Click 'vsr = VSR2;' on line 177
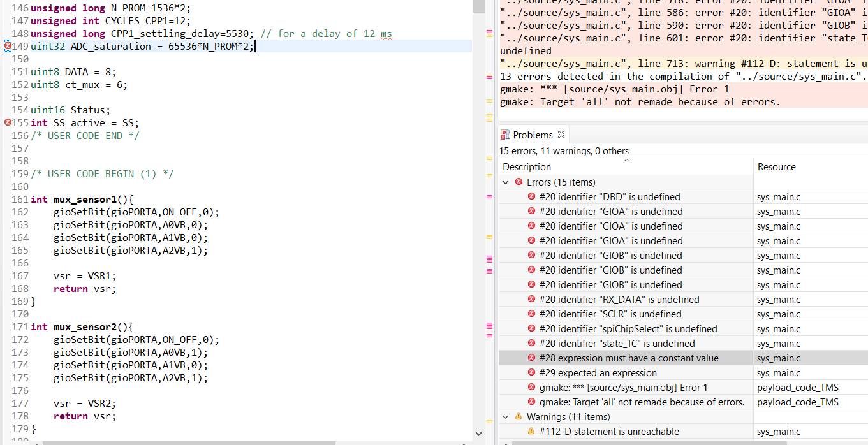868x445 pixels. click(85, 403)
